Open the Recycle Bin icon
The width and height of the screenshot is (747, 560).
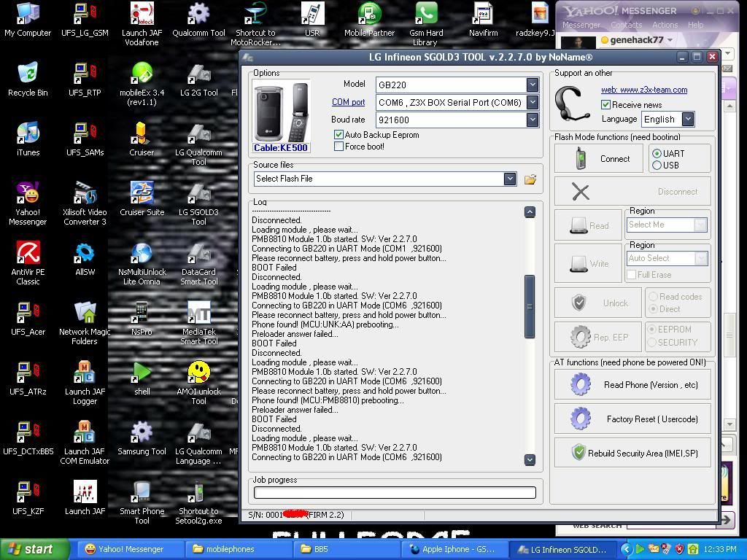pyautogui.click(x=28, y=79)
